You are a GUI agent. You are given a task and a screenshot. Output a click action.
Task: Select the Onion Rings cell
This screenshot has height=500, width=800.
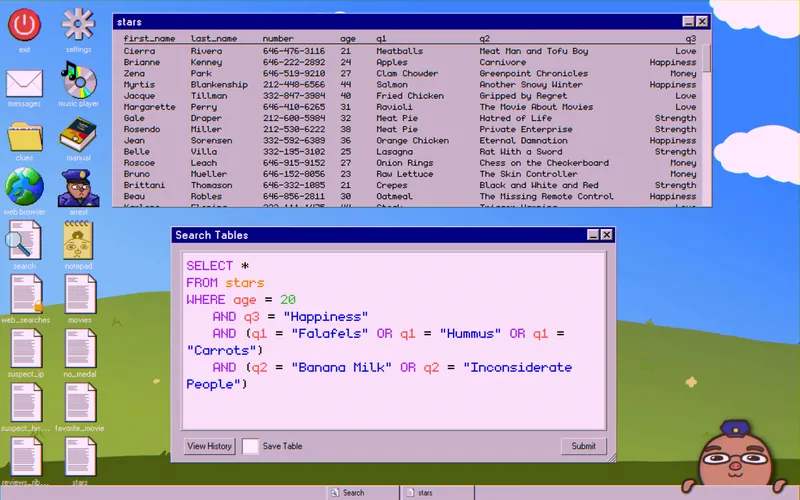(405, 163)
